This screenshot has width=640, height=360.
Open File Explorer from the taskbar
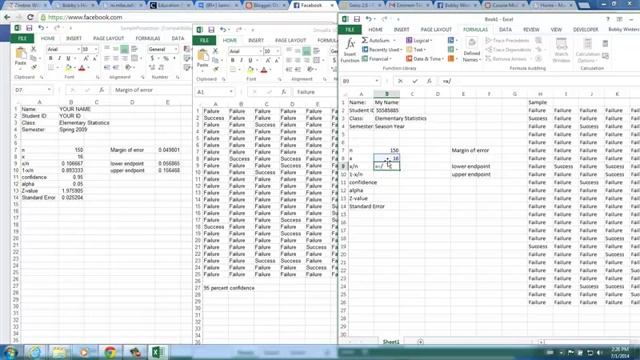click(59, 352)
